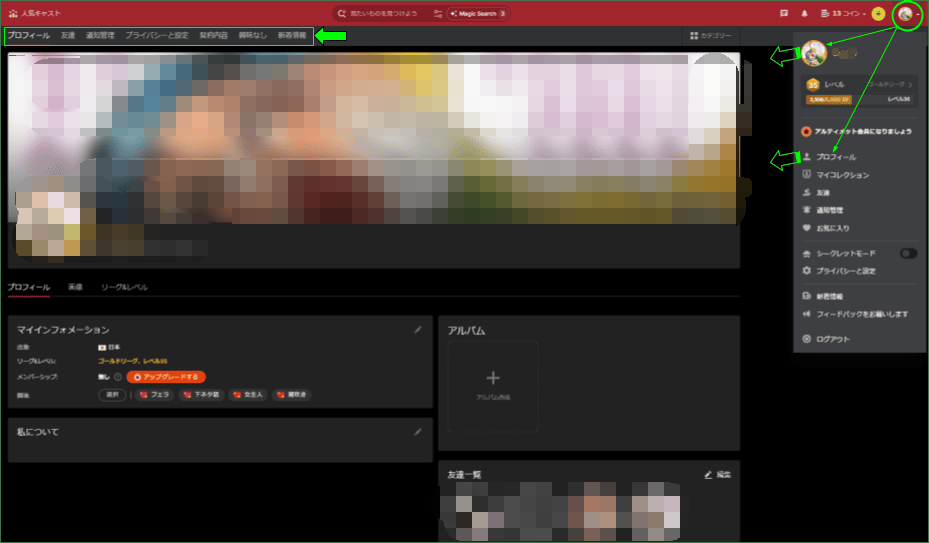
Task: Click ログアウト to log out
Action: coord(832,339)
